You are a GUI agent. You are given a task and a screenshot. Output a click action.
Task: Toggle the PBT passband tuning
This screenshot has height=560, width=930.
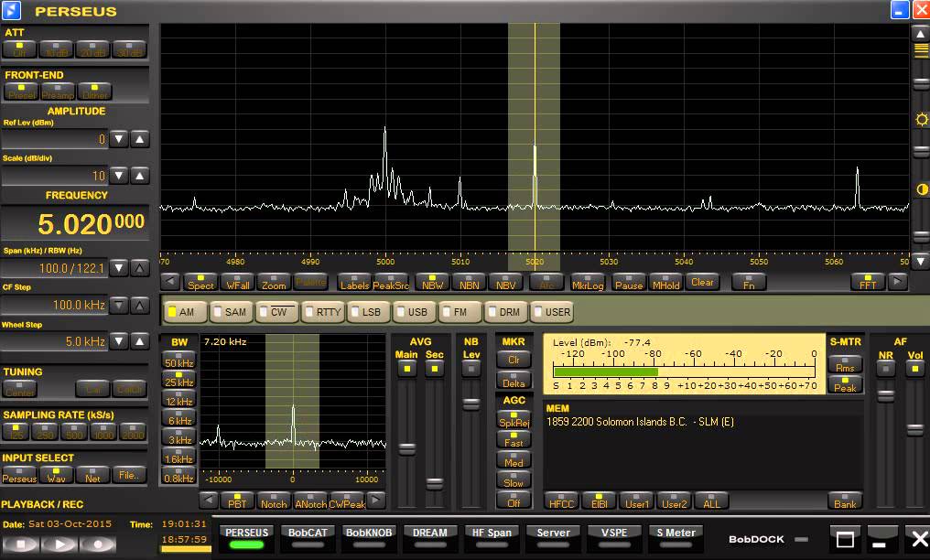[237, 501]
